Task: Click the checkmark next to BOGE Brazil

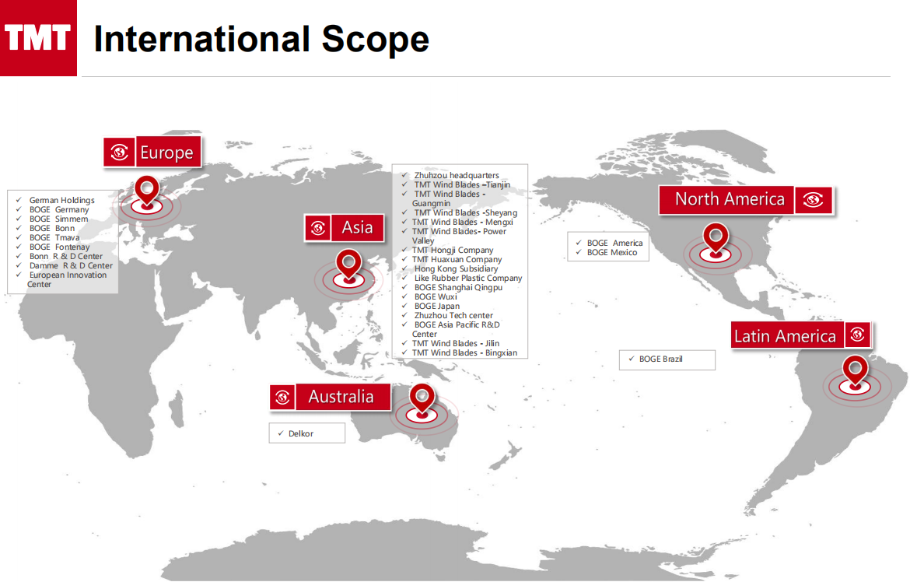Action: pyautogui.click(x=631, y=359)
